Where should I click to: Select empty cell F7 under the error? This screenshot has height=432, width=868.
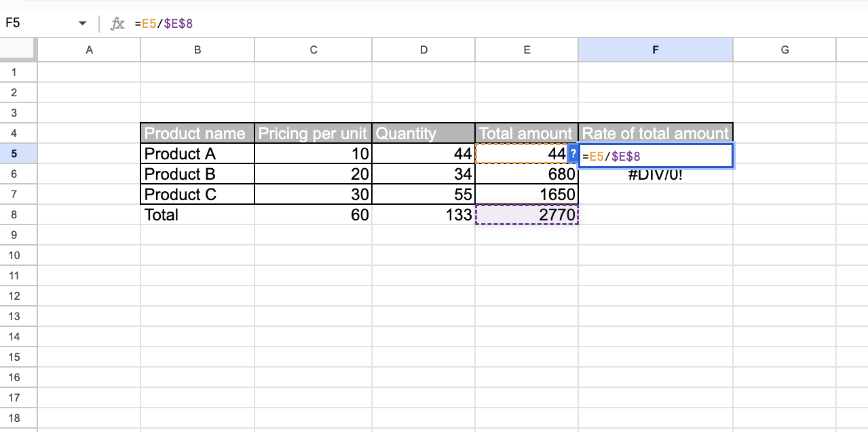coord(656,194)
